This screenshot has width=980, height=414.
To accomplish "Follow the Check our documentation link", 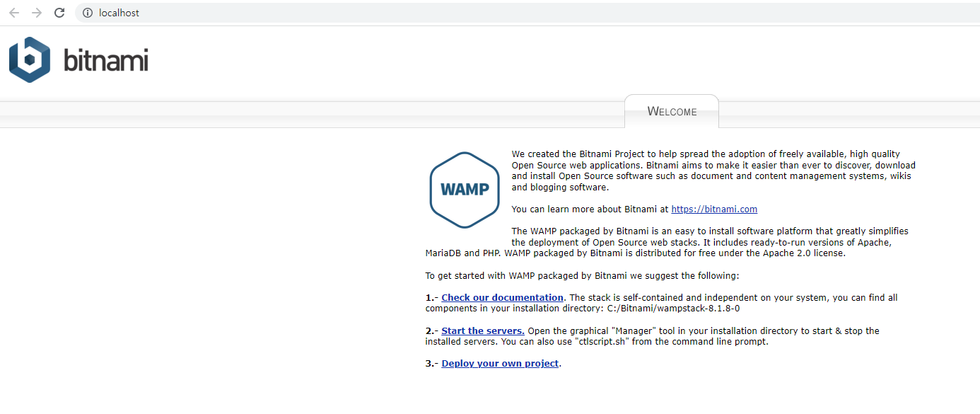I will pos(502,297).
